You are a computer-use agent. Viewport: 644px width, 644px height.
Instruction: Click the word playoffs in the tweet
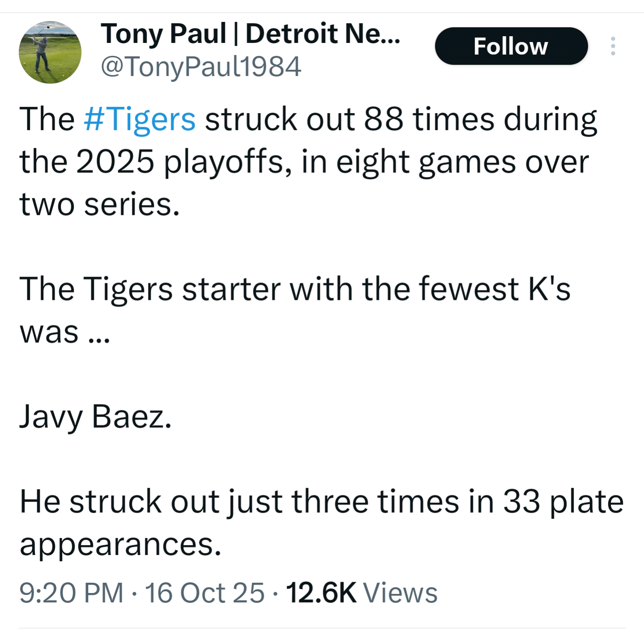click(x=224, y=163)
